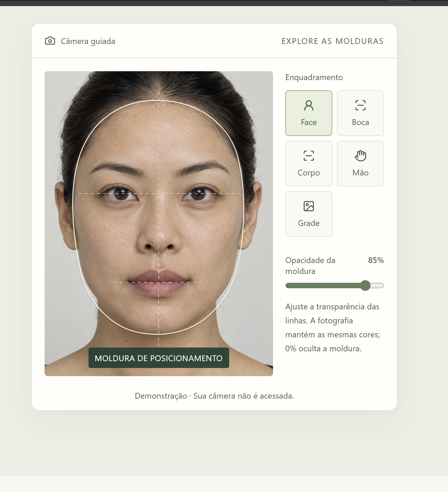Screen dimensions: 448x492
Task: Select the Face framing option
Action: click(309, 113)
